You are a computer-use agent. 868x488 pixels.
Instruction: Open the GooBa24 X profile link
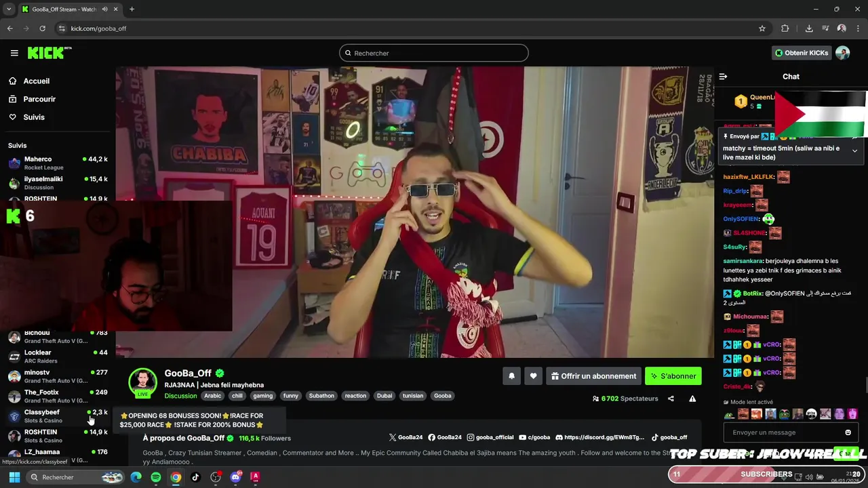coord(406,437)
